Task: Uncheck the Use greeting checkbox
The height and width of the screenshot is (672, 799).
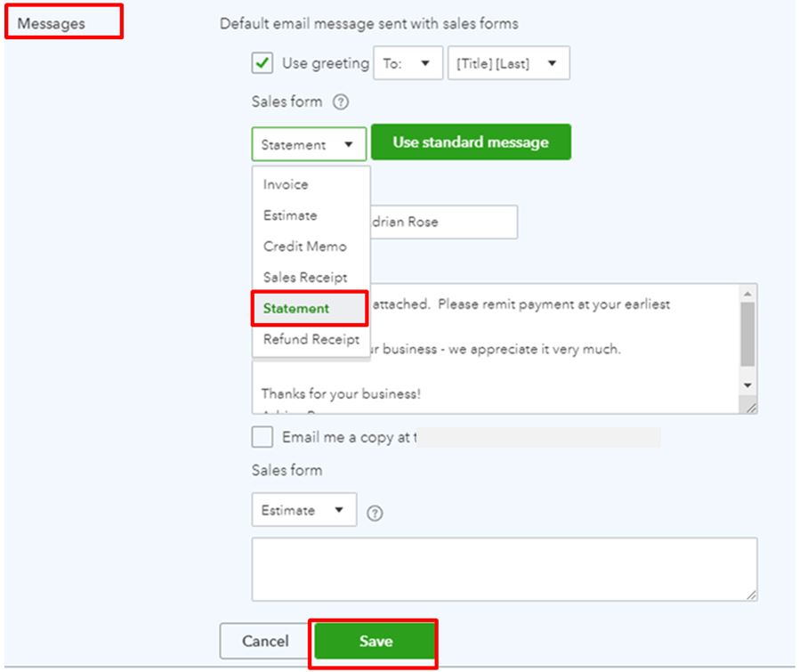Action: tap(262, 63)
